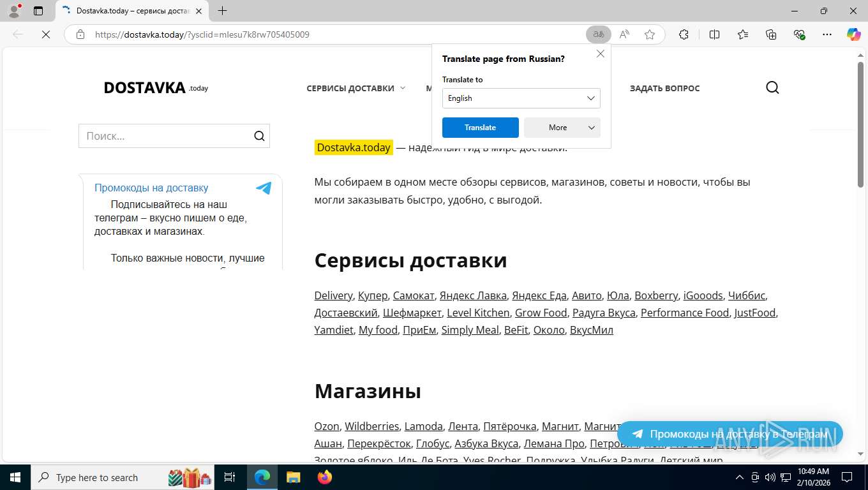
Task: Open the Delivery link
Action: pos(333,295)
